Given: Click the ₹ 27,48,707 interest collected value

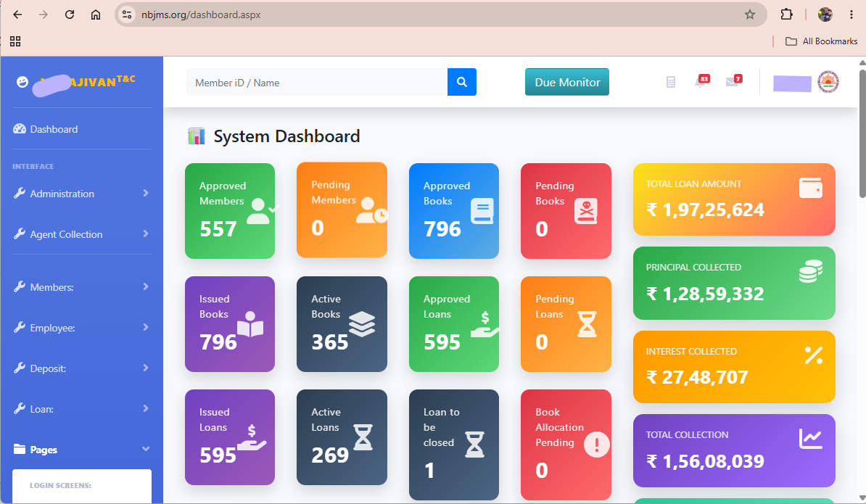Looking at the screenshot, I should coord(697,377).
